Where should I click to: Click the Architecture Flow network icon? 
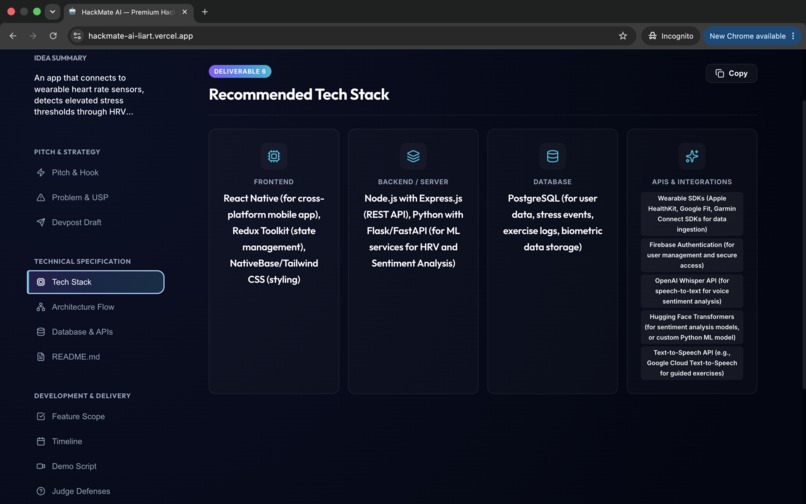[x=41, y=307]
